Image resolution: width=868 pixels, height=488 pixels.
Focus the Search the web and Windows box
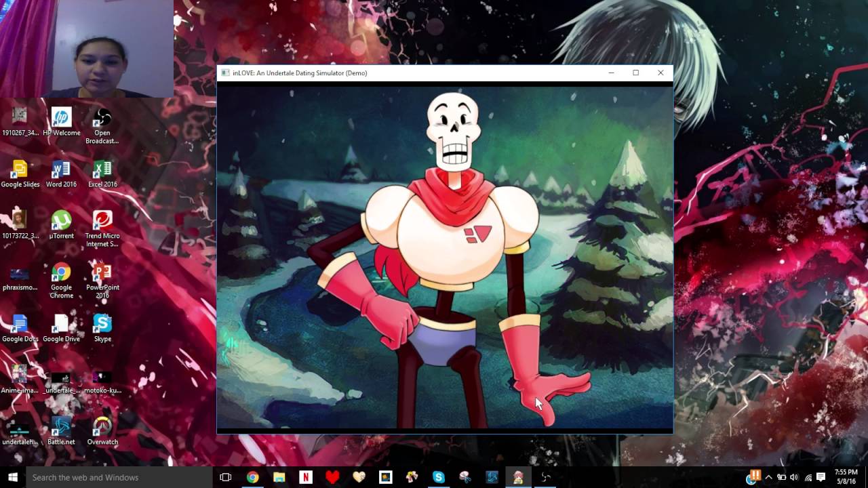pos(119,477)
